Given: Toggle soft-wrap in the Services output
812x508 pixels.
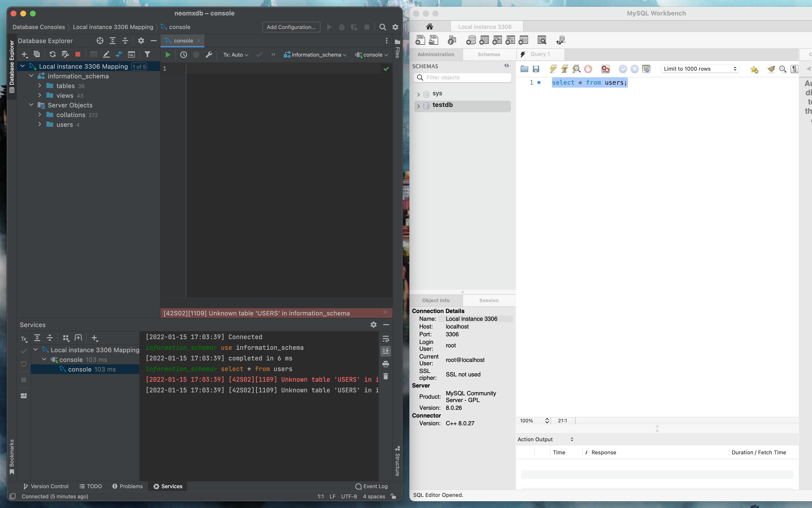Looking at the screenshot, I should point(385,339).
